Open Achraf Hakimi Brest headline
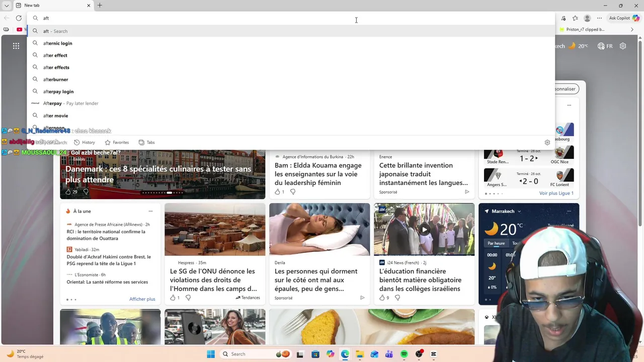 (109, 260)
